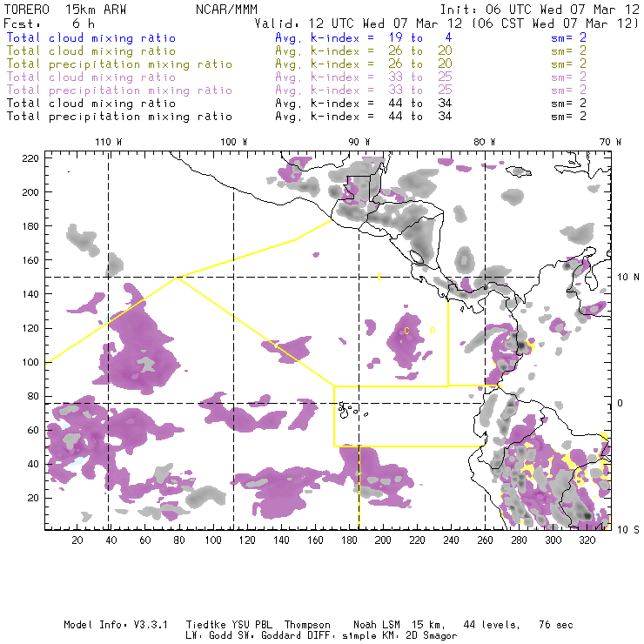
Task: Click the "TORERO 15km ARW" title text
Action: [65, 10]
